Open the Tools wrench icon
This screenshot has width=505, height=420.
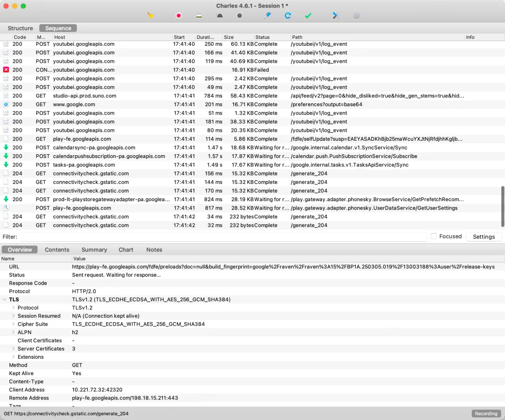click(336, 15)
